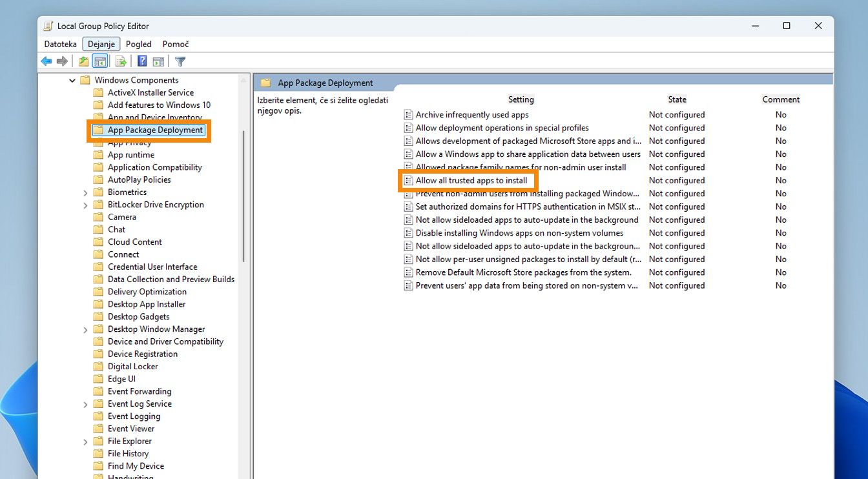Select the App Package Deployment tree folder
Screen dimensions: 868x479
coord(156,130)
